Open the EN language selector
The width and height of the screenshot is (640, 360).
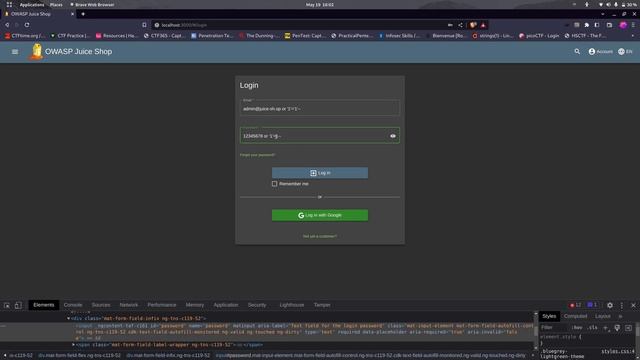tap(625, 51)
